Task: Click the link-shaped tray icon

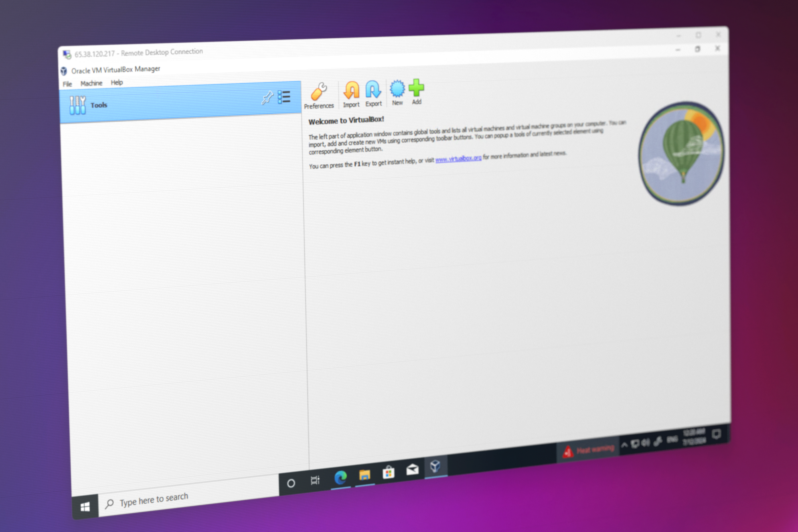Action: click(x=658, y=441)
